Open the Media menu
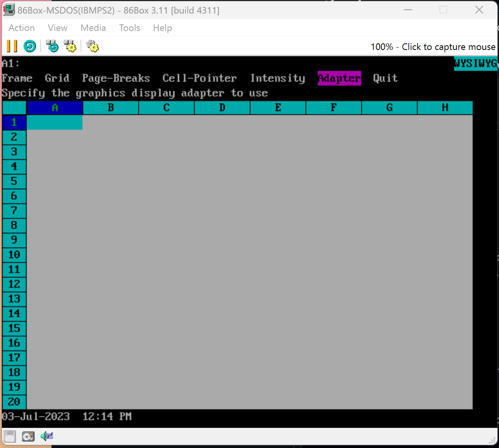This screenshot has height=448, width=499. [x=93, y=27]
